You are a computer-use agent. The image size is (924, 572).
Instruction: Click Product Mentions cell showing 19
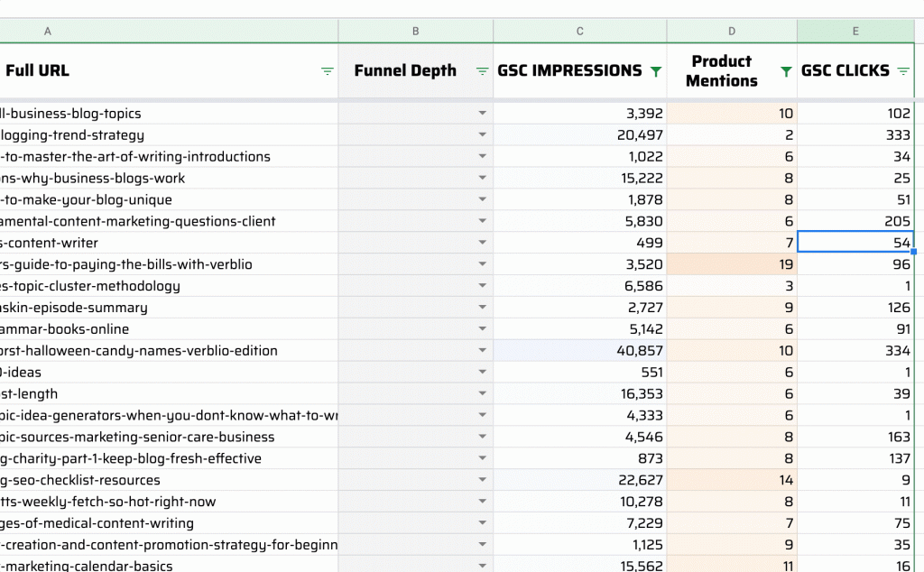[732, 264]
